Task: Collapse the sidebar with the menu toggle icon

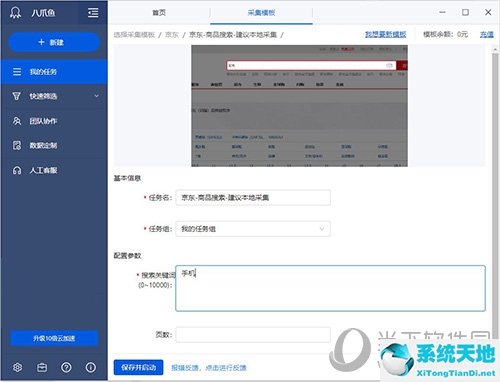Action: [93, 13]
